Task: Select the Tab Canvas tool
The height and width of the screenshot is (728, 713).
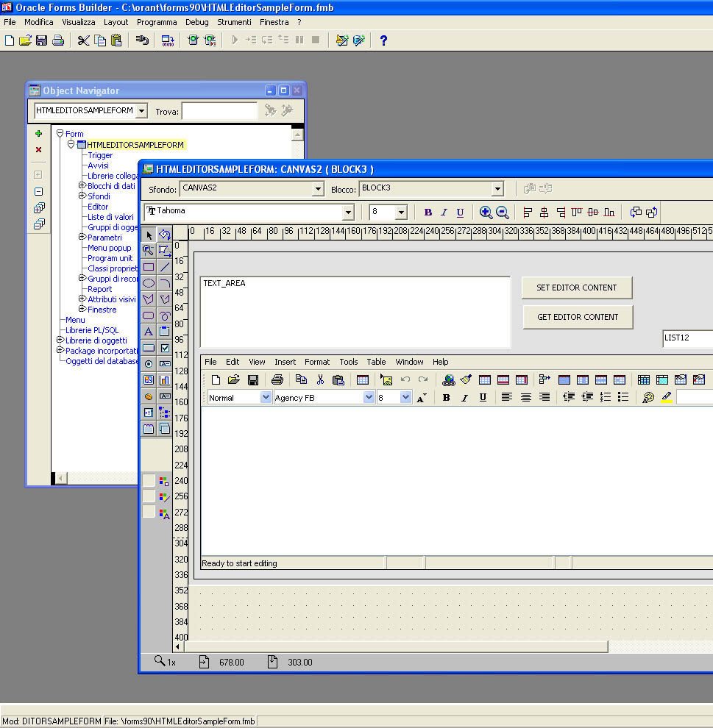Action: (148, 429)
